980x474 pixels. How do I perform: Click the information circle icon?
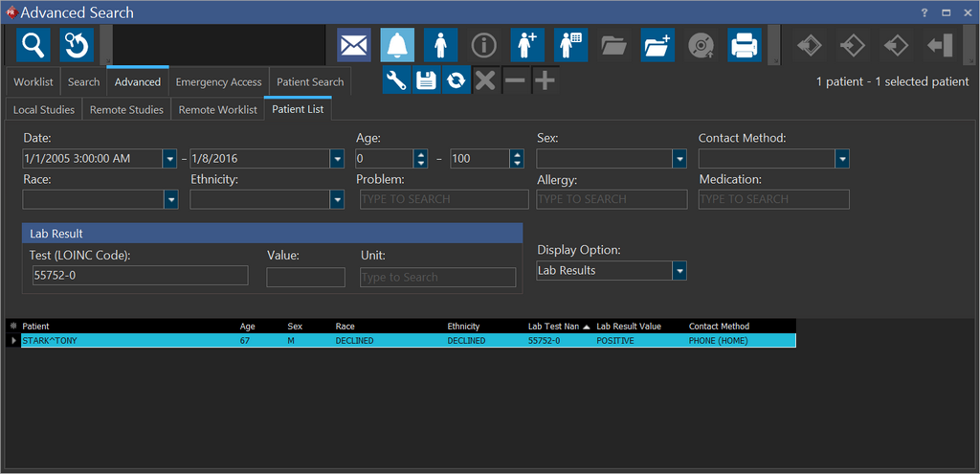pyautogui.click(x=484, y=45)
